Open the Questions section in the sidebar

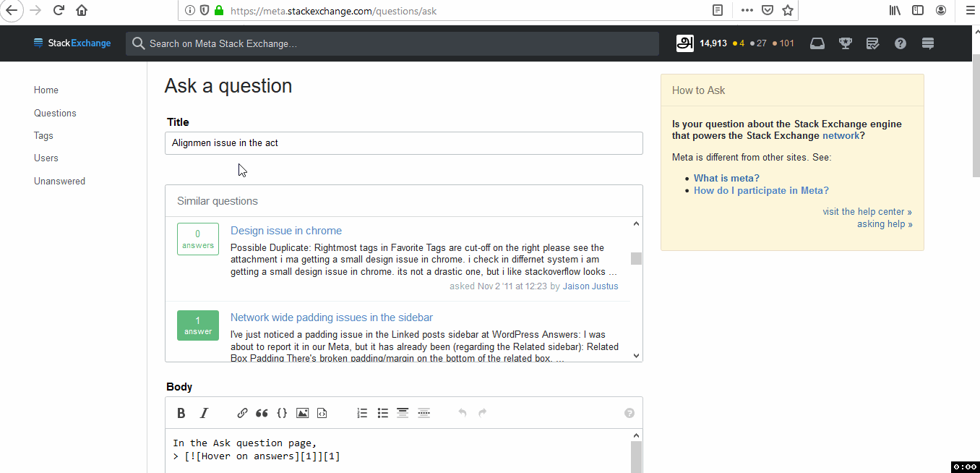pos(55,113)
